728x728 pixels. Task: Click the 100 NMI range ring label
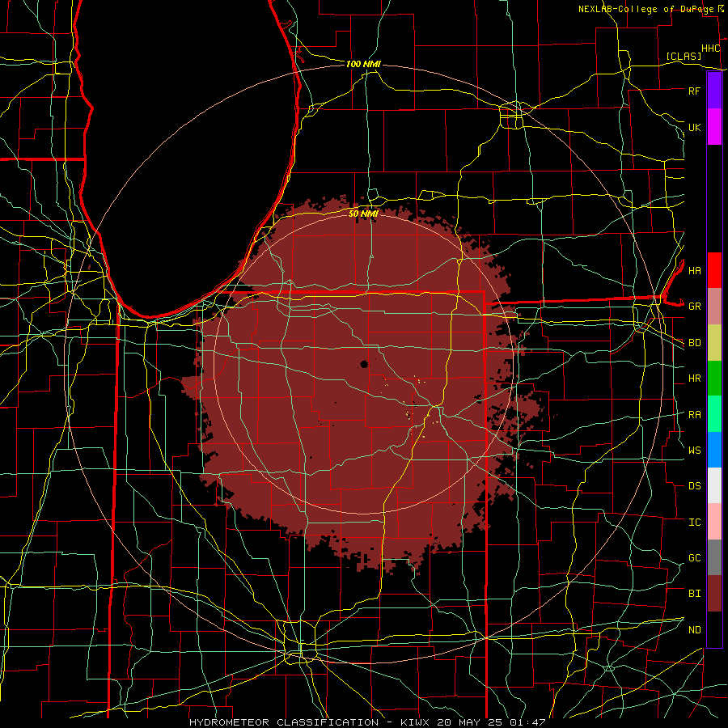pos(363,64)
